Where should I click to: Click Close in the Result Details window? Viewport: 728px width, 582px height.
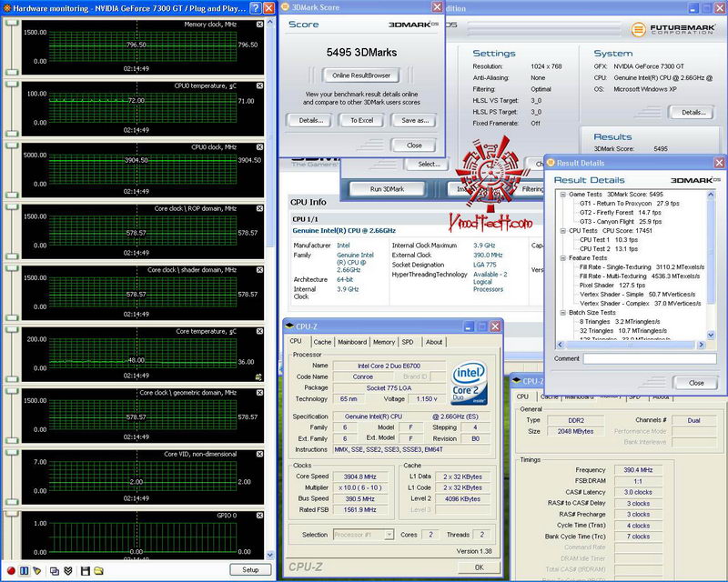[696, 383]
